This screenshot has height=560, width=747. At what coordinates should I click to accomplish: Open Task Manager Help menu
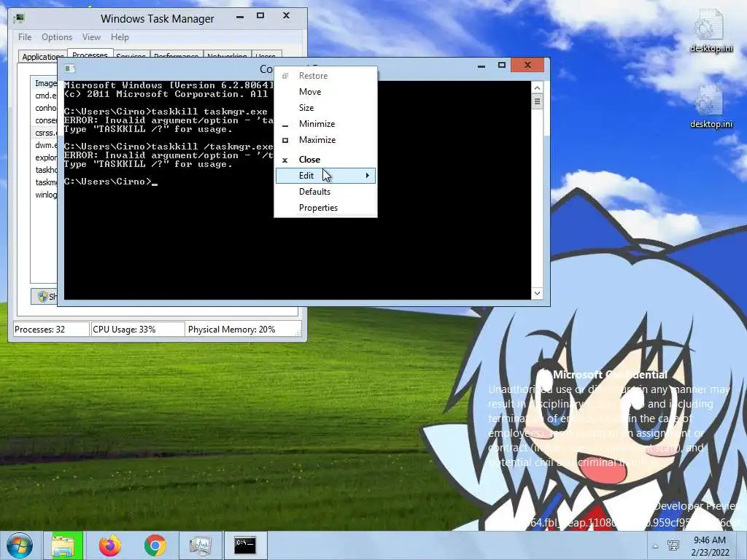120,37
